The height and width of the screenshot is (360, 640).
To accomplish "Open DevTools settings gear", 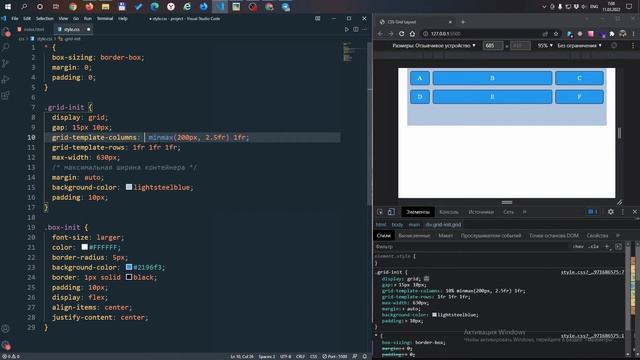I will [611, 212].
